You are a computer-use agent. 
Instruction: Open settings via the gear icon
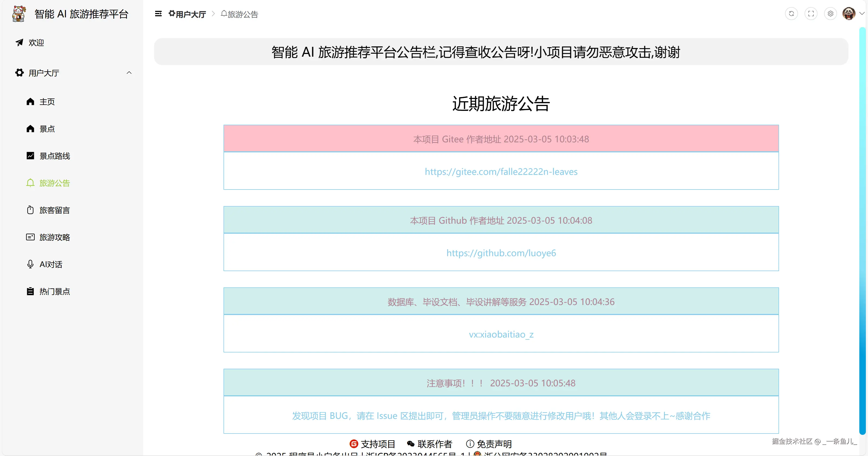pyautogui.click(x=830, y=14)
